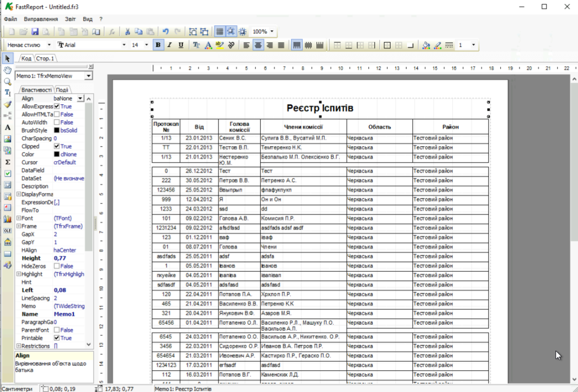The width and height of the screenshot is (578, 392).
Task: Select the object pointer tool
Action: point(8,58)
